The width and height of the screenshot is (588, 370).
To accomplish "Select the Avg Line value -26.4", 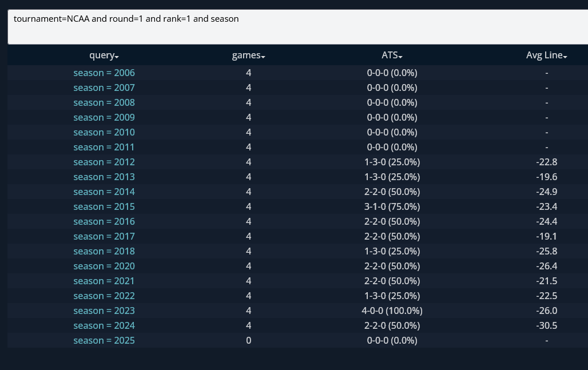I will (x=546, y=266).
